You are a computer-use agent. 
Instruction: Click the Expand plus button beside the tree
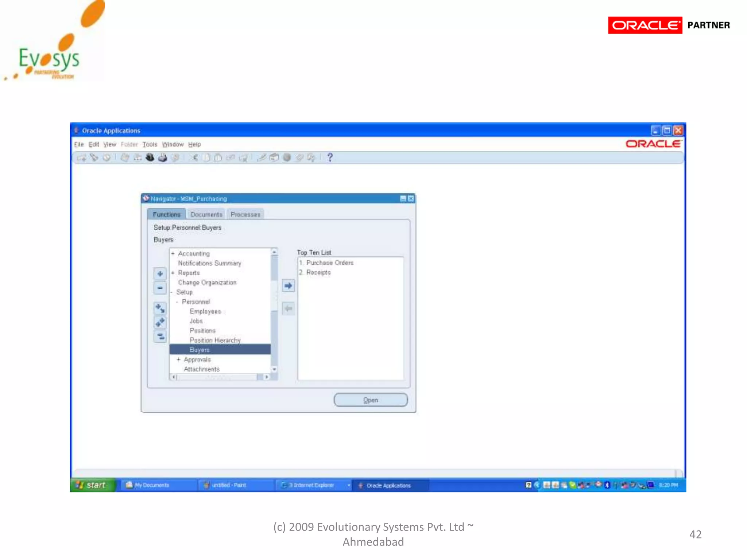coord(160,273)
